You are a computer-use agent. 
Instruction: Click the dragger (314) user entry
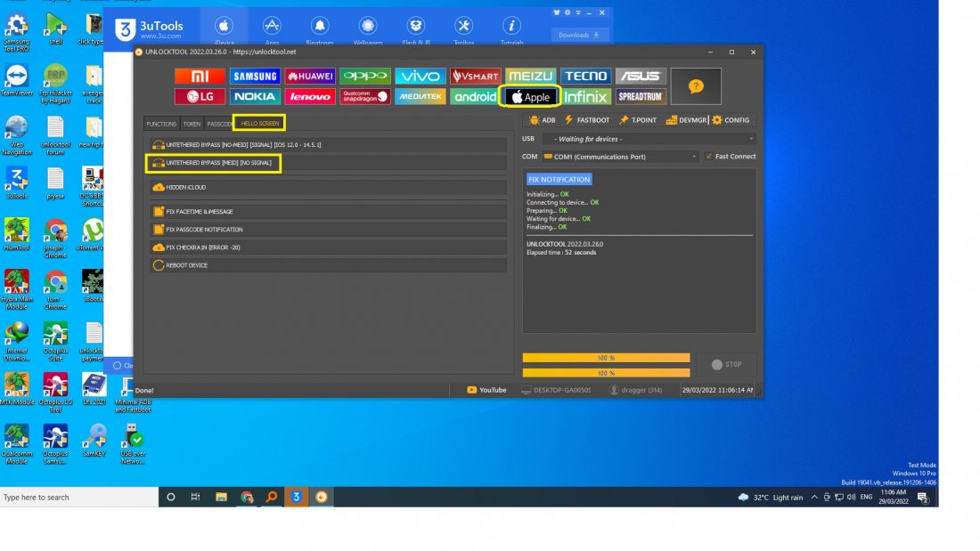(x=635, y=390)
